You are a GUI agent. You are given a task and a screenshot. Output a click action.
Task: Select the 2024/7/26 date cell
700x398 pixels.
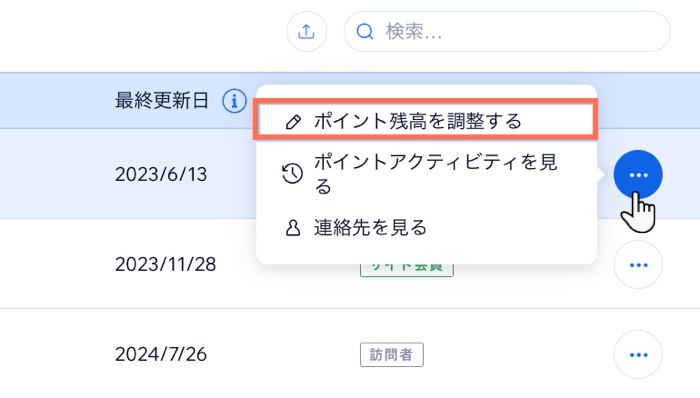[x=161, y=355]
